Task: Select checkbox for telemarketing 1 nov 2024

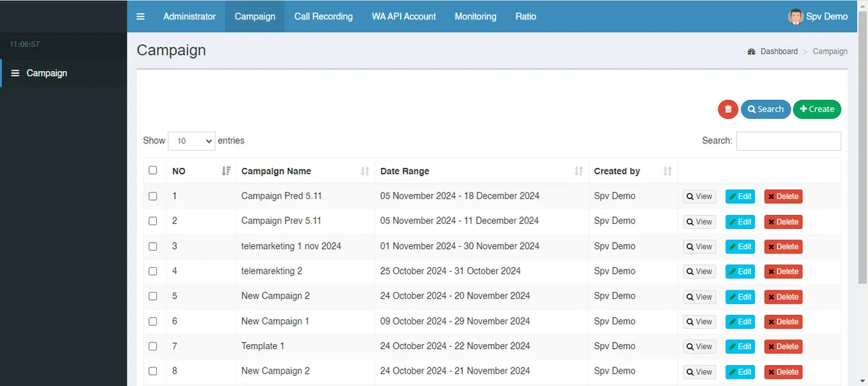Action: 153,246
